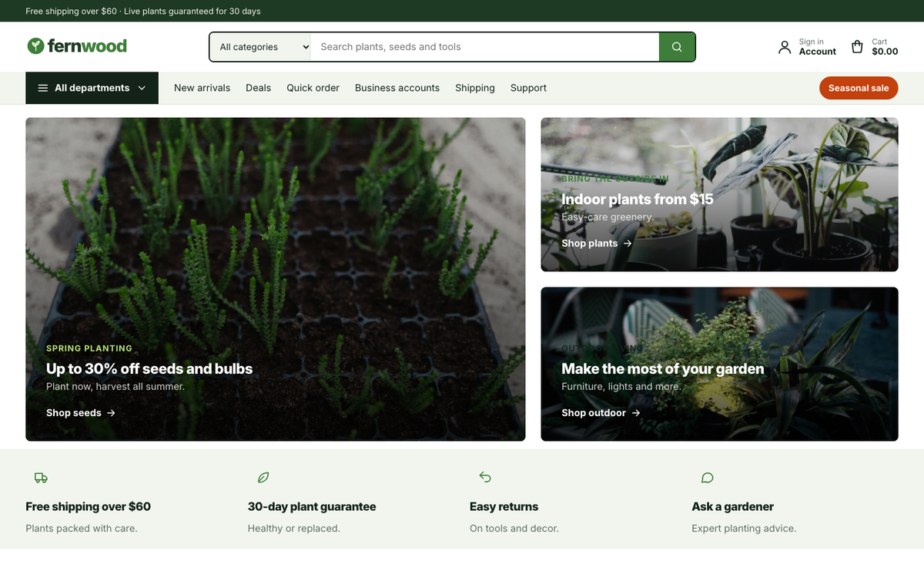Click the 'On tools and decor.' text
Screen dimensions: 924x578
[x=514, y=529]
